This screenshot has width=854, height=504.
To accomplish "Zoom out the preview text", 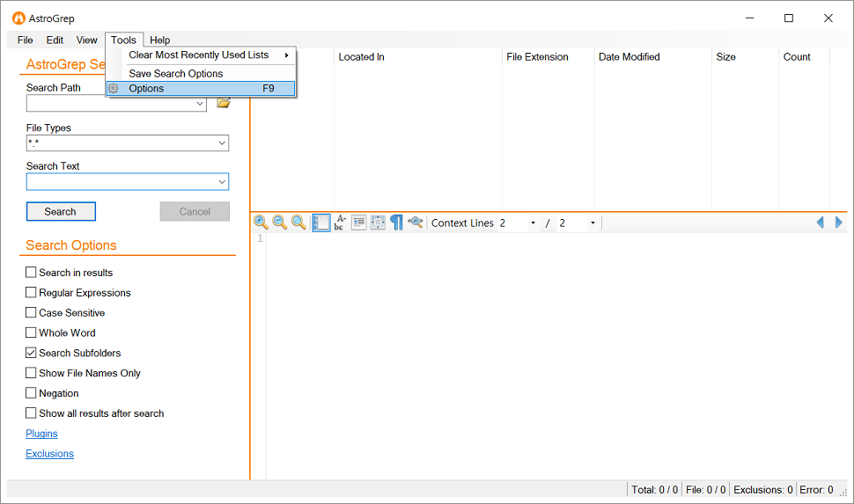I will coord(279,222).
